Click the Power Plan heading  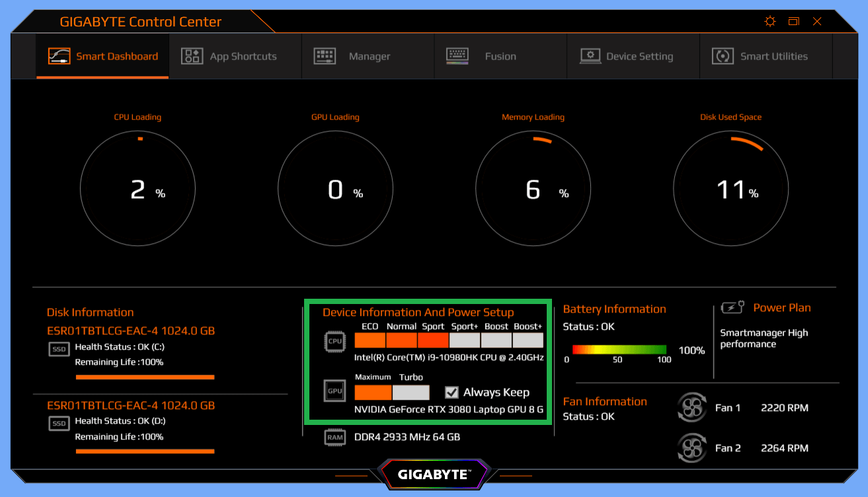[782, 308]
